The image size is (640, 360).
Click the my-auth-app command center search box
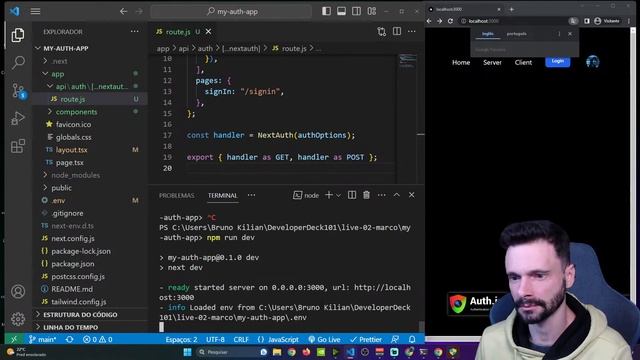click(x=231, y=11)
